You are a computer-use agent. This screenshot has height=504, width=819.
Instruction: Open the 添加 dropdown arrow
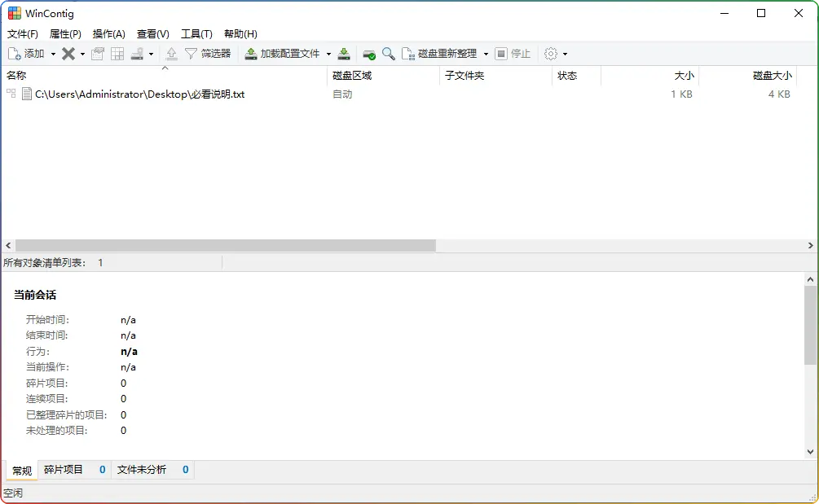point(53,54)
